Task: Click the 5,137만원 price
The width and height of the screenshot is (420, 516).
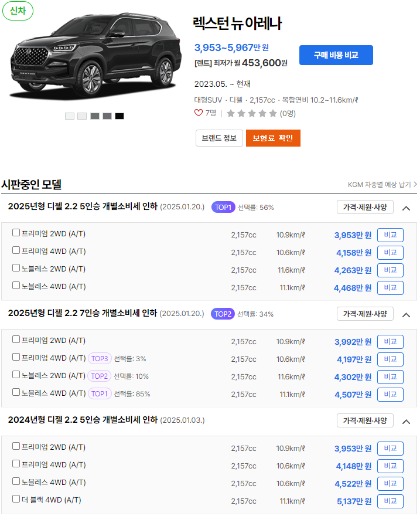Action: (354, 501)
